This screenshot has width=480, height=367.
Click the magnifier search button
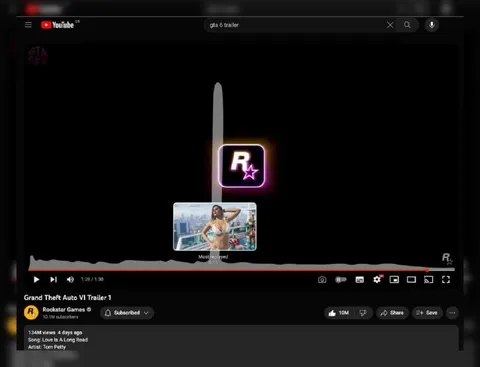coord(407,25)
